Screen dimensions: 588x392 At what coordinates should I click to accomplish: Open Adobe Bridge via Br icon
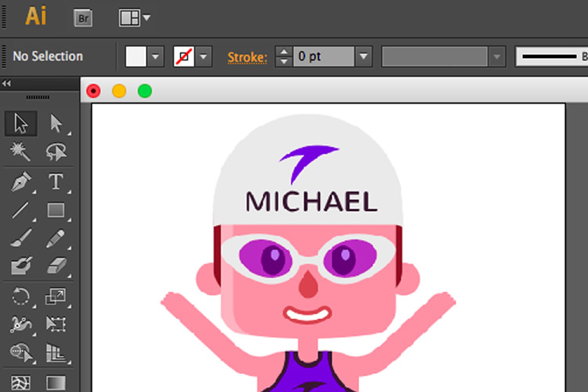[x=83, y=18]
